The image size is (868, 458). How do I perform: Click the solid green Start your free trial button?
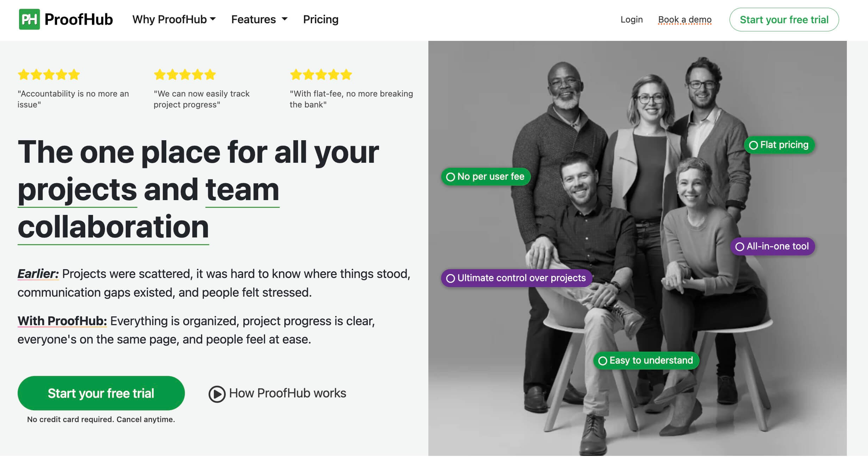click(x=101, y=393)
